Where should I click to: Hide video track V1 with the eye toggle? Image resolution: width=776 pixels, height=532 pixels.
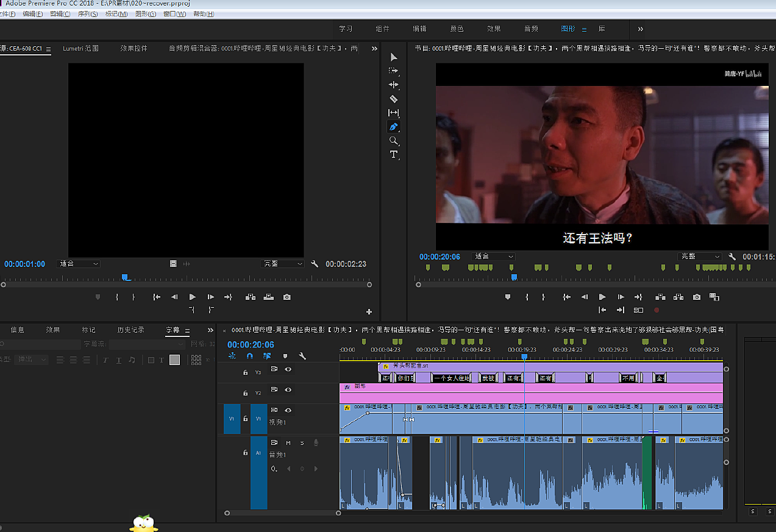tap(288, 410)
